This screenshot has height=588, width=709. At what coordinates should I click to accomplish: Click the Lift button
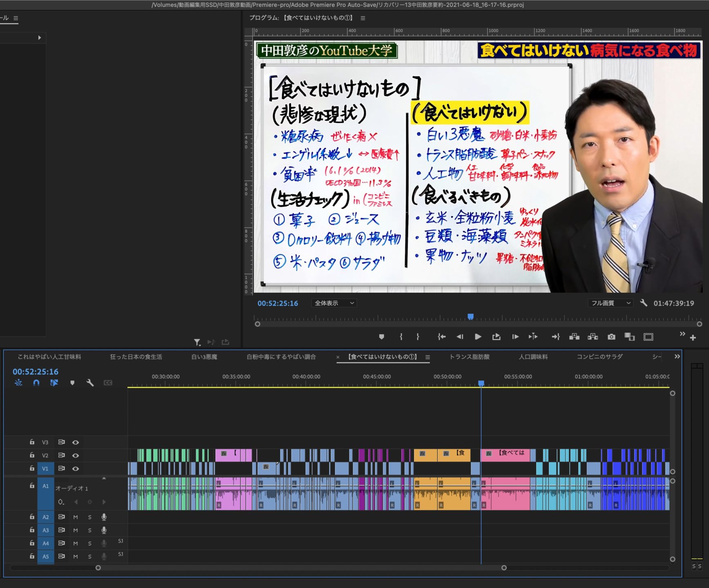(574, 337)
